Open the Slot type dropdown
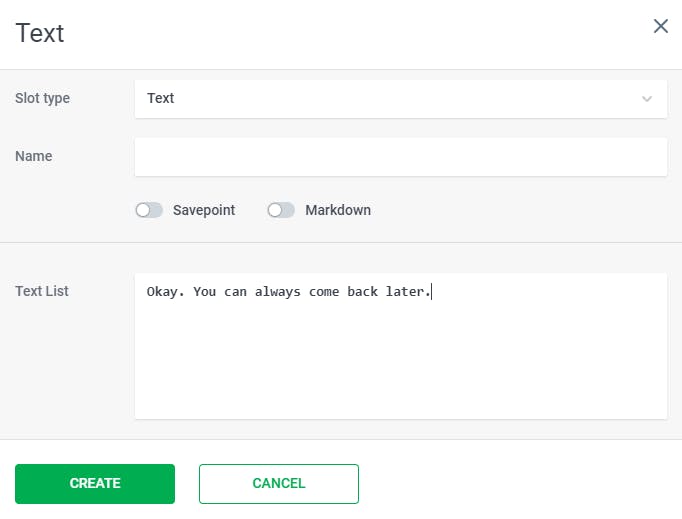682x519 pixels. point(400,98)
